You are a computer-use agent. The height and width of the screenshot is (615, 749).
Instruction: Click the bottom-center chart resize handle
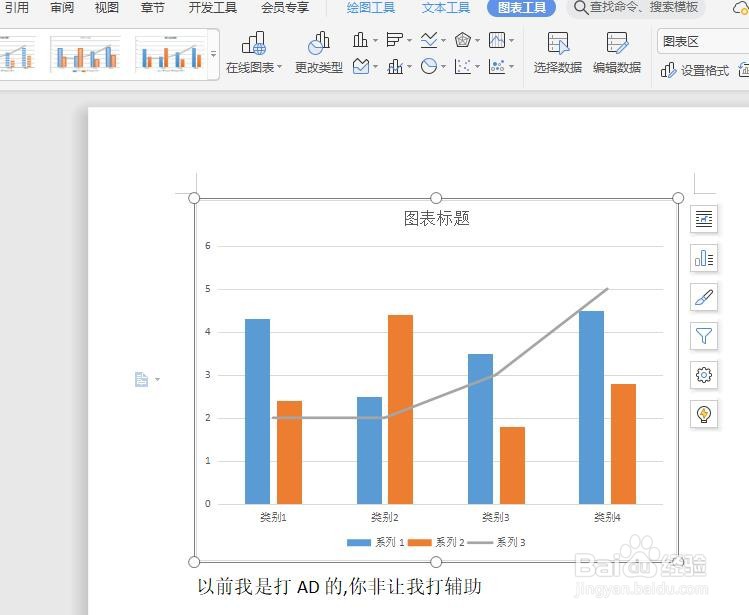point(436,562)
